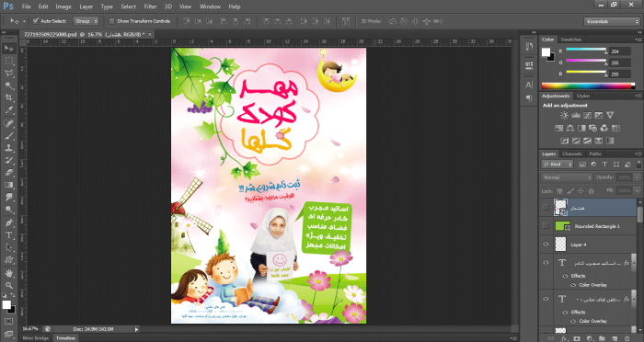Open the Window menu
The width and height of the screenshot is (644, 342).
pos(210,6)
